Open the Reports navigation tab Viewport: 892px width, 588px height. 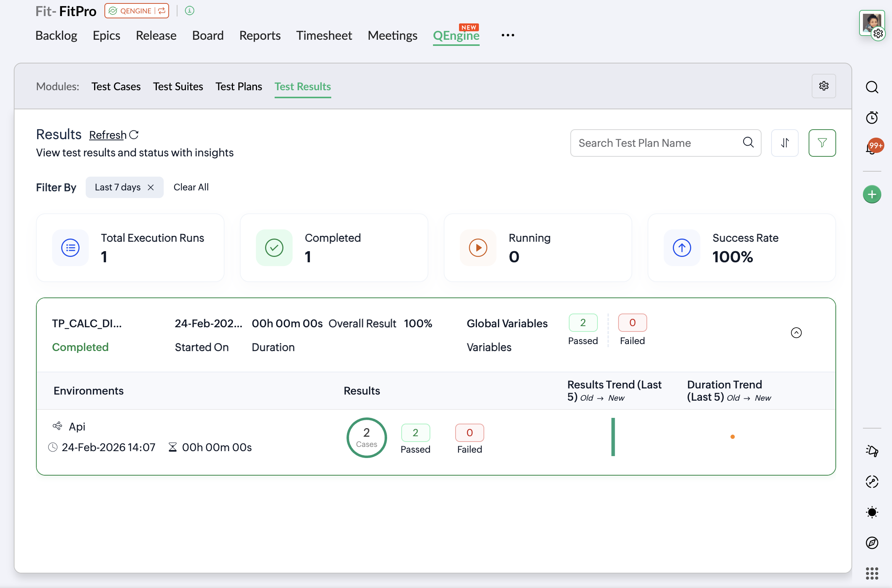(x=260, y=36)
